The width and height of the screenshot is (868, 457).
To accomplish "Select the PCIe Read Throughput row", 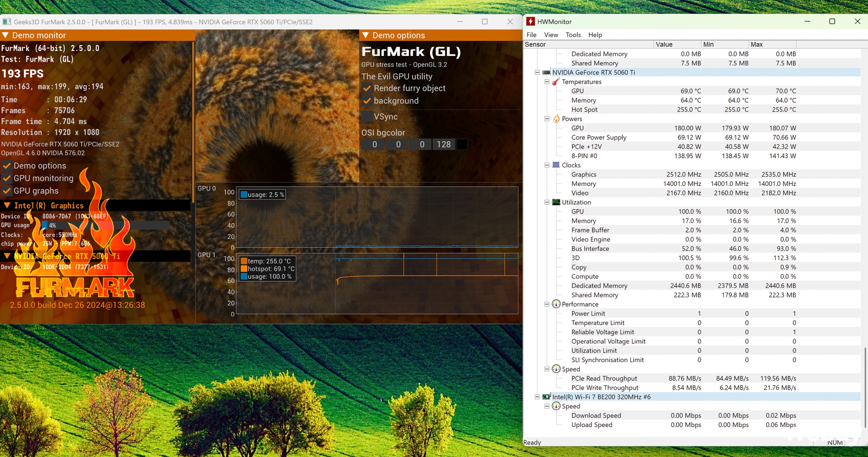I will [692, 378].
